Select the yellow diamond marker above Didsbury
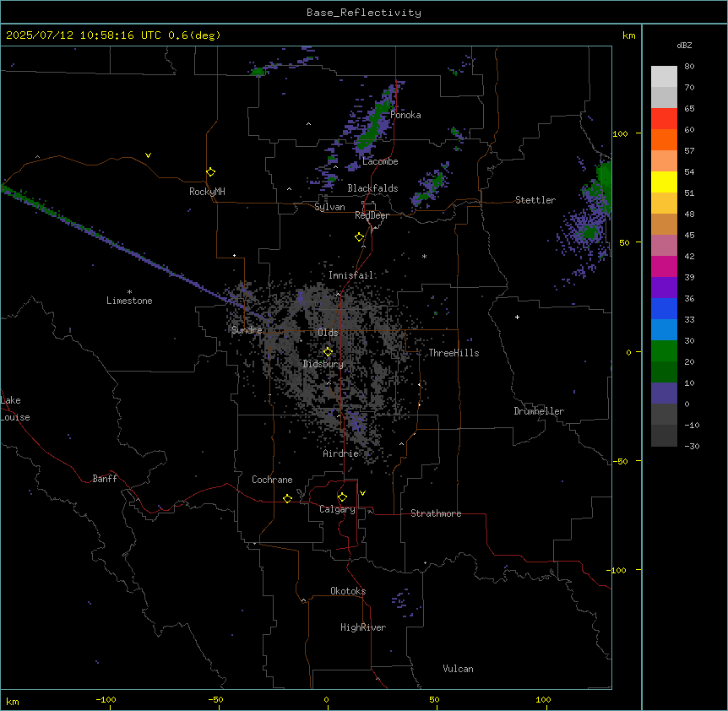Viewport: 728px width, 711px height. [328, 352]
